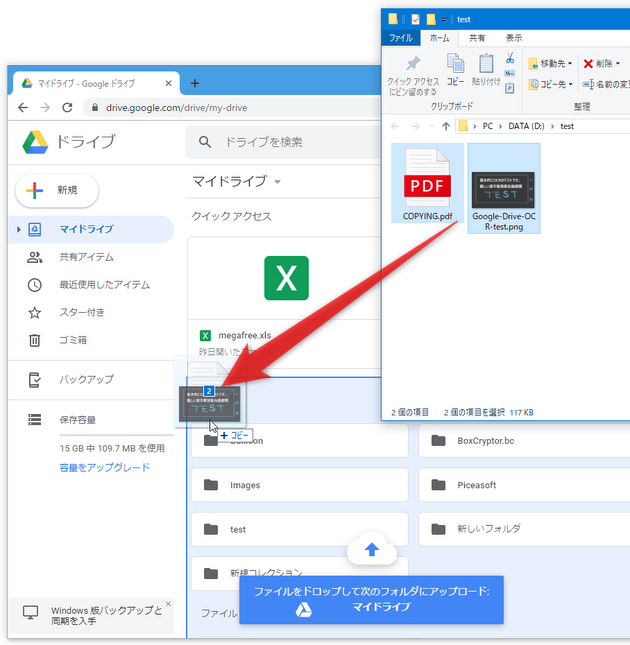
Task: Expand the マイドライブ tree arrow
Action: 19,229
